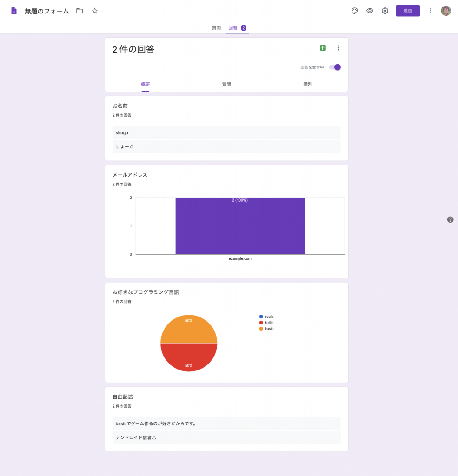458x476 pixels.
Task: Open the header three-dot more menu
Action: click(x=431, y=11)
